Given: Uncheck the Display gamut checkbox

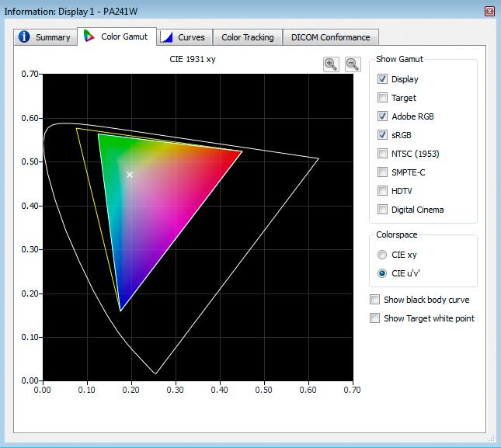Looking at the screenshot, I should [382, 79].
